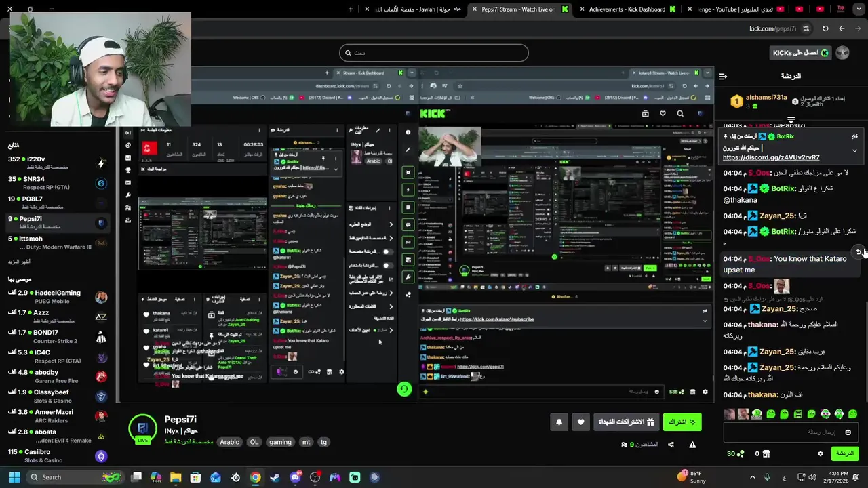Hide the pinned BotRix message
The image size is (868, 488).
tap(854, 136)
